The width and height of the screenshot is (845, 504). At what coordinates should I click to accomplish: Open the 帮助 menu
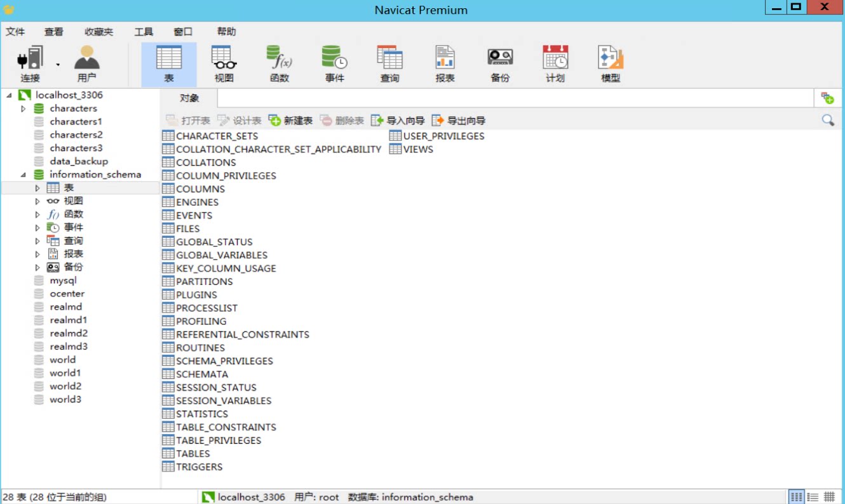point(226,32)
